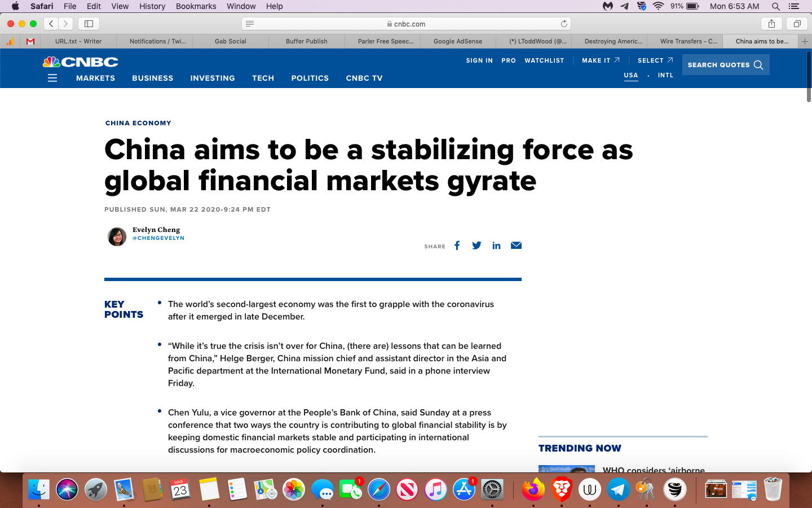Switch to Buffer Publish tab

tap(306, 41)
